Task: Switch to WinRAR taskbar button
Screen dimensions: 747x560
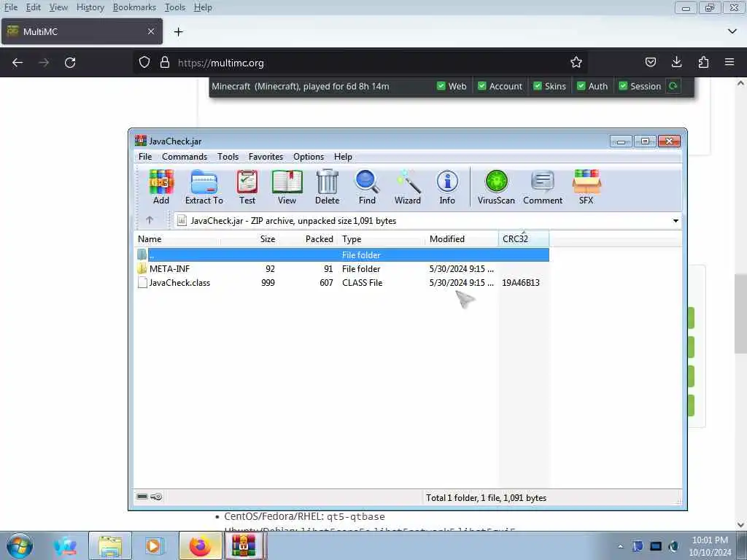Action: (x=244, y=546)
